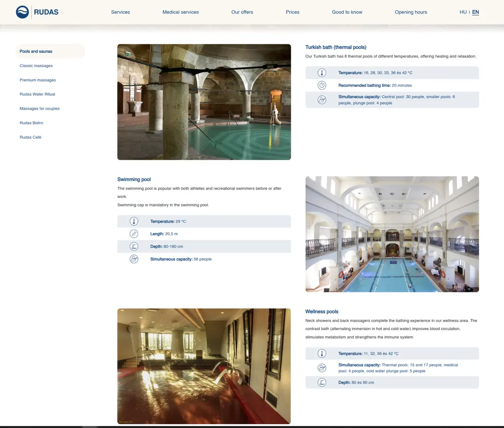Open the Rudas Café link
The image size is (504, 428).
[30, 137]
